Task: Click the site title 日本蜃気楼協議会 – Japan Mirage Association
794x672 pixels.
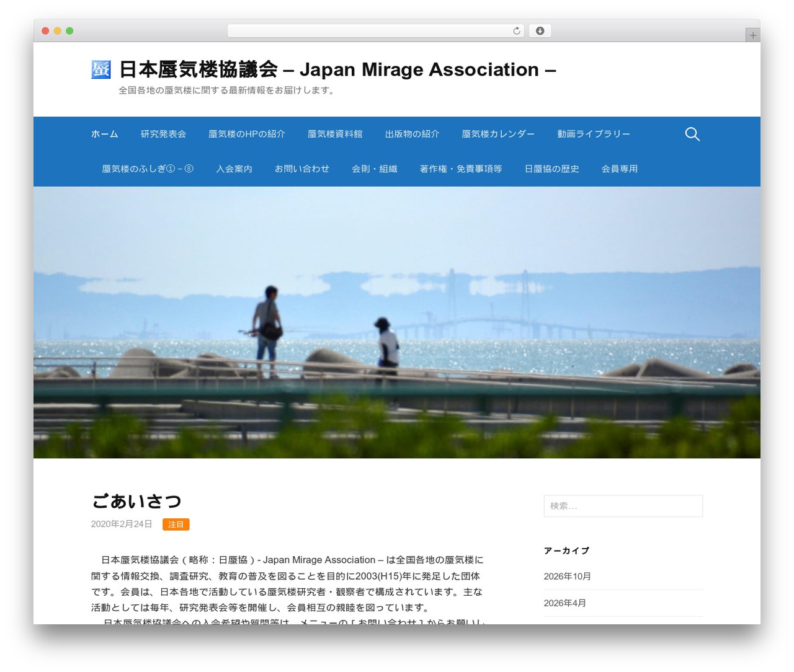Action: (x=337, y=69)
